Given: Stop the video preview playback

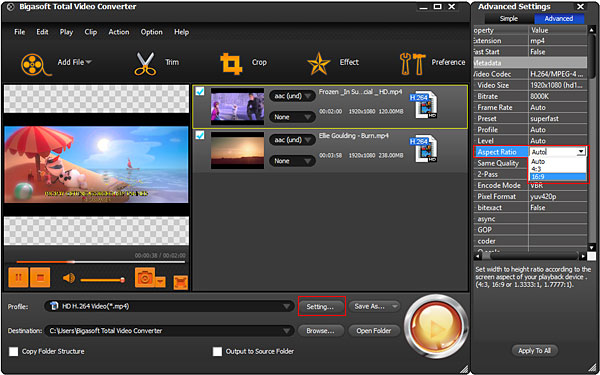Looking at the screenshot, I should (40, 277).
